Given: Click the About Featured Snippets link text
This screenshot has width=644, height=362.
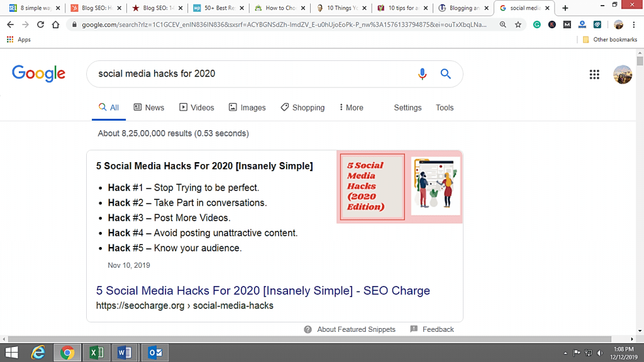Looking at the screenshot, I should [x=356, y=329].
